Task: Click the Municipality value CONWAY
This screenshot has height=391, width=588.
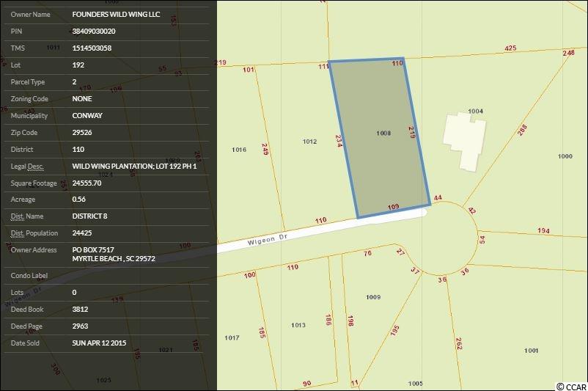Action: (87, 116)
